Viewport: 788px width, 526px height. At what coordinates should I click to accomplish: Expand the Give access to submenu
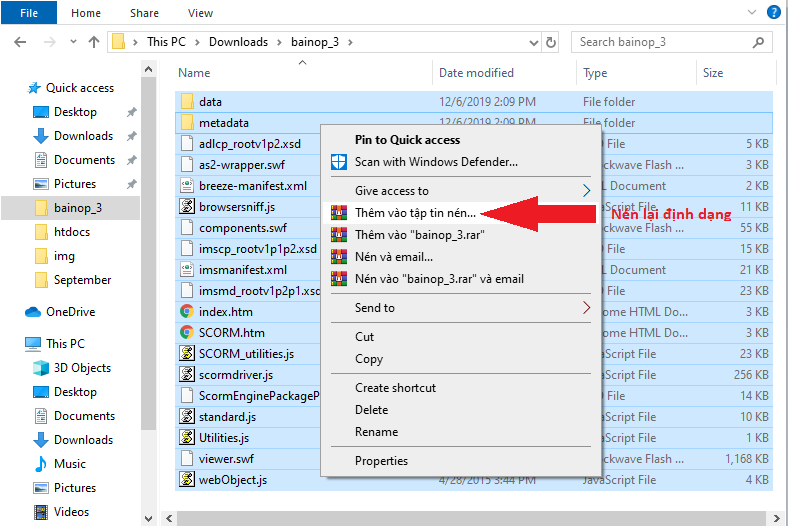(586, 190)
